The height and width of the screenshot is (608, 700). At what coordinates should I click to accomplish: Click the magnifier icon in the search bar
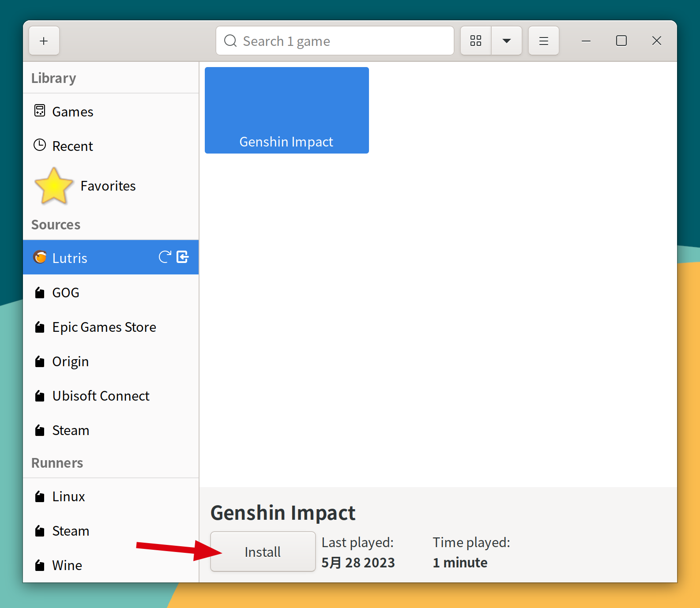click(230, 41)
